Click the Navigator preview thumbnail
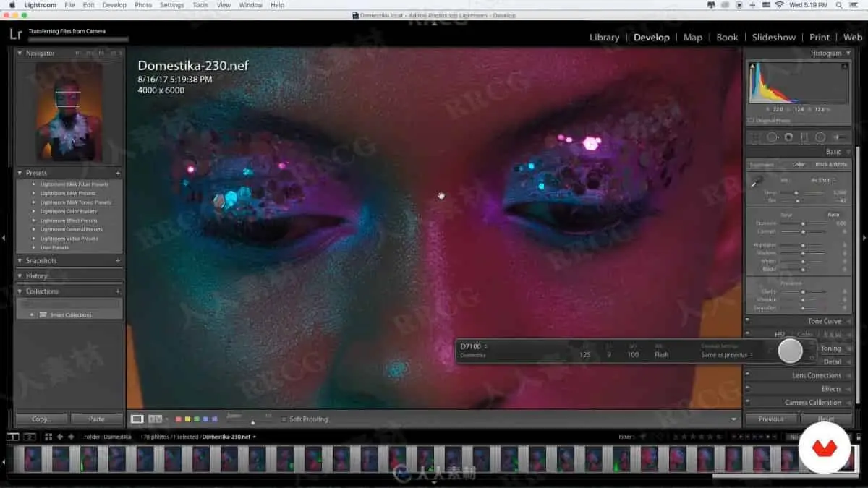The height and width of the screenshot is (488, 868). click(x=69, y=111)
